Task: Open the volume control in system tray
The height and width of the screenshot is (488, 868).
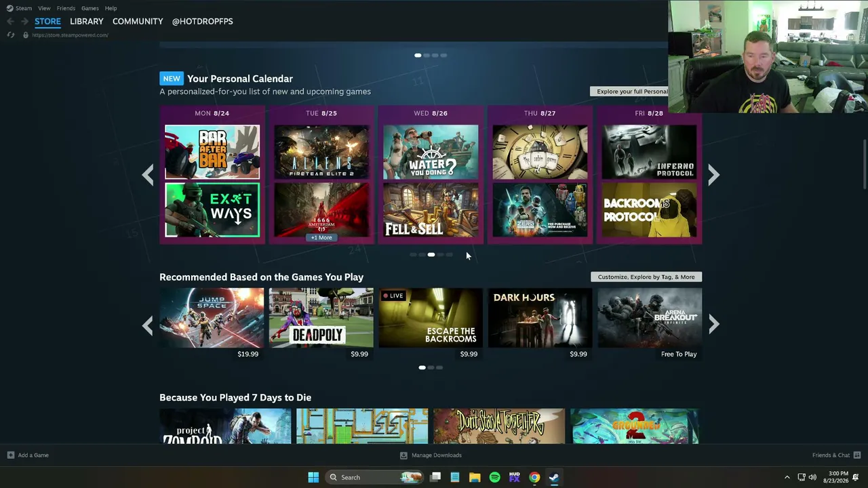Action: [x=812, y=477]
